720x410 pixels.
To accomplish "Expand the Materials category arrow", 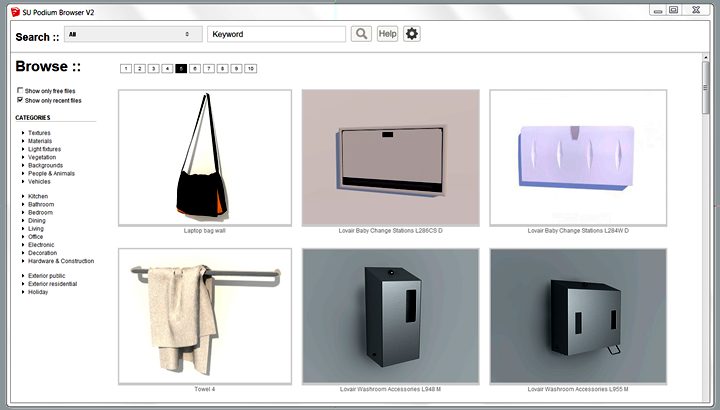I will 23,141.
